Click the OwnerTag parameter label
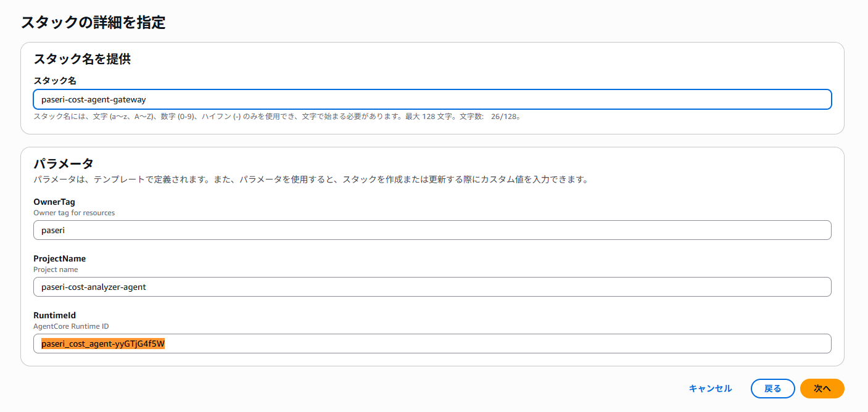Screen dimensions: 868x412 click(54, 202)
